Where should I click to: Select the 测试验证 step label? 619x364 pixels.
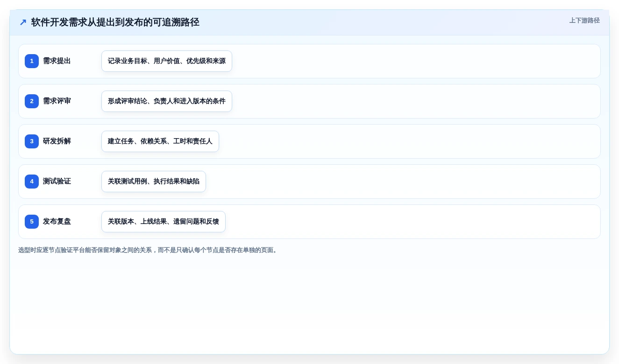coord(57,182)
